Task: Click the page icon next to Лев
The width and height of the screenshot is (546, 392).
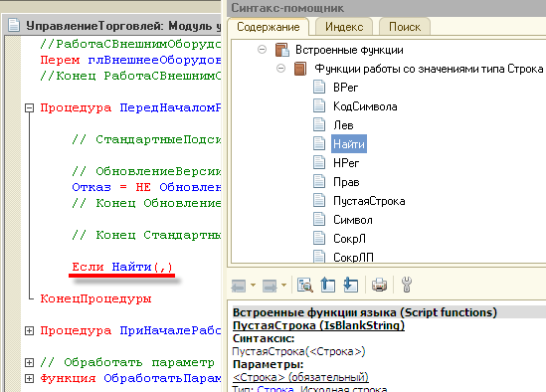Action: [x=319, y=124]
